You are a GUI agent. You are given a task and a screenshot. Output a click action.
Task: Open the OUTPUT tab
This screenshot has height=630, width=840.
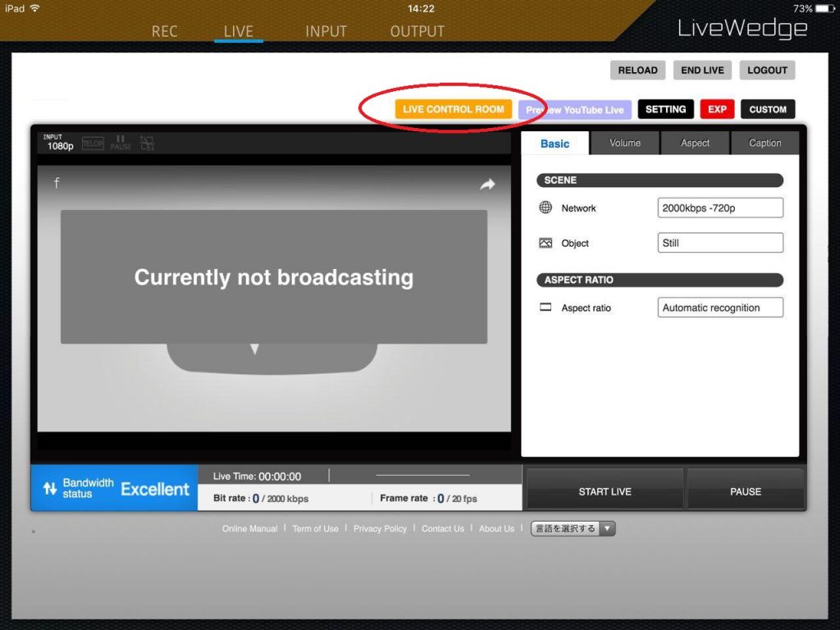click(418, 32)
